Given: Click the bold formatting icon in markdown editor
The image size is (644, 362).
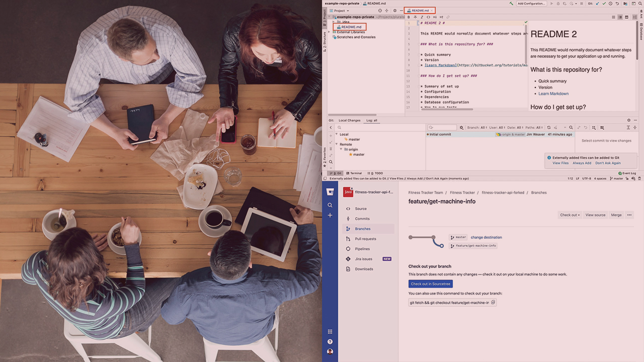Looking at the screenshot, I should click(409, 17).
